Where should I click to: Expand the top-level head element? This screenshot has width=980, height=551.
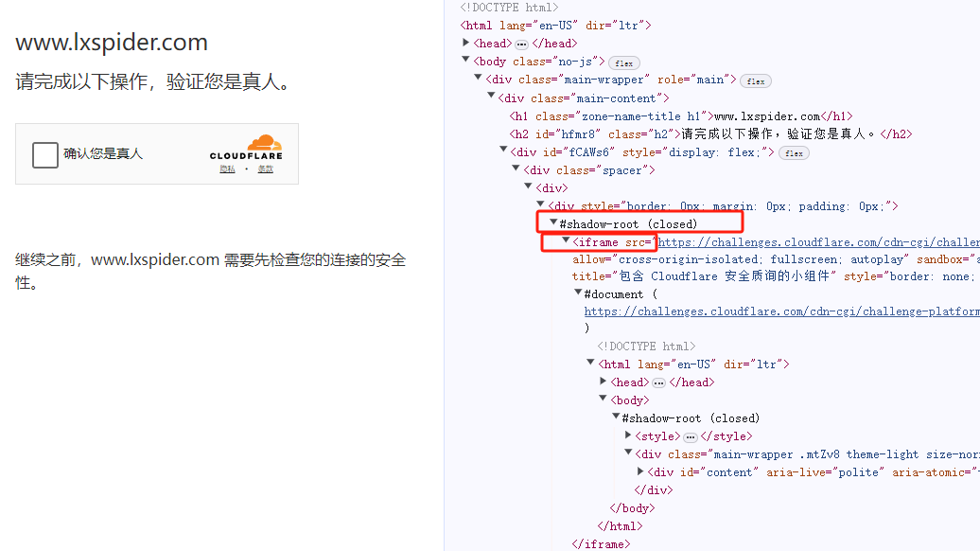coord(466,43)
